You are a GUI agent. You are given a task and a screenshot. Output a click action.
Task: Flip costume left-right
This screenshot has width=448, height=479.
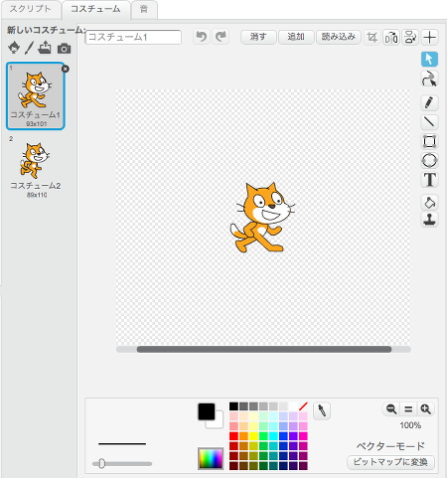point(391,37)
